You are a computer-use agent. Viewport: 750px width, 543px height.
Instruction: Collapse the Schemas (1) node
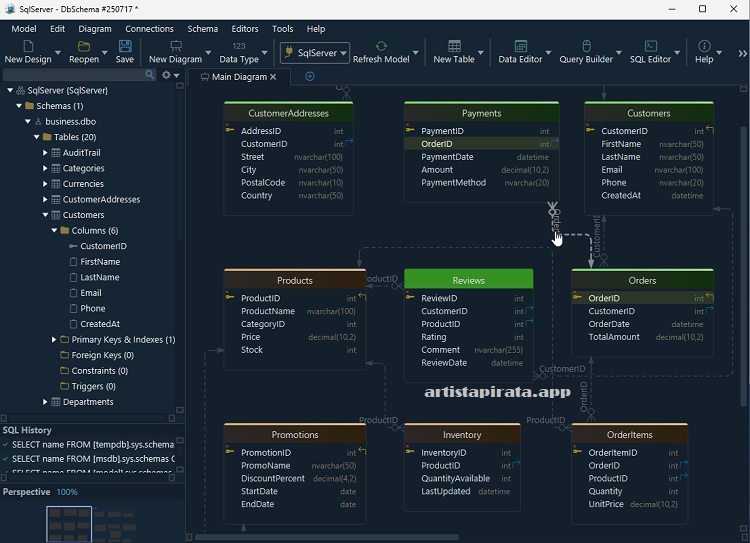pos(19,106)
